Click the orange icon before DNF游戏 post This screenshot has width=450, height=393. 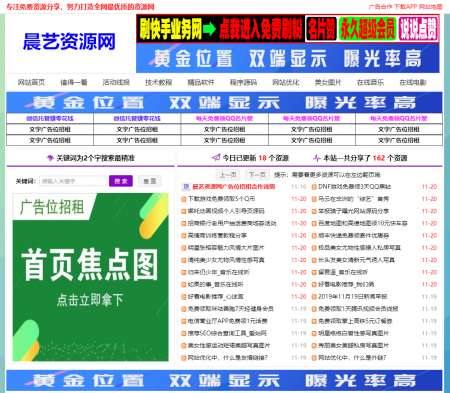[x=314, y=187]
